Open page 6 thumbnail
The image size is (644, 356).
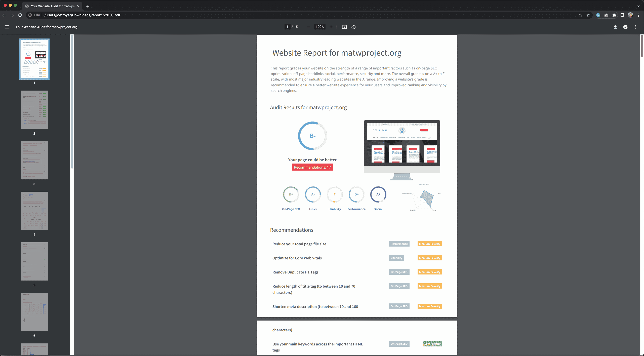click(x=34, y=312)
